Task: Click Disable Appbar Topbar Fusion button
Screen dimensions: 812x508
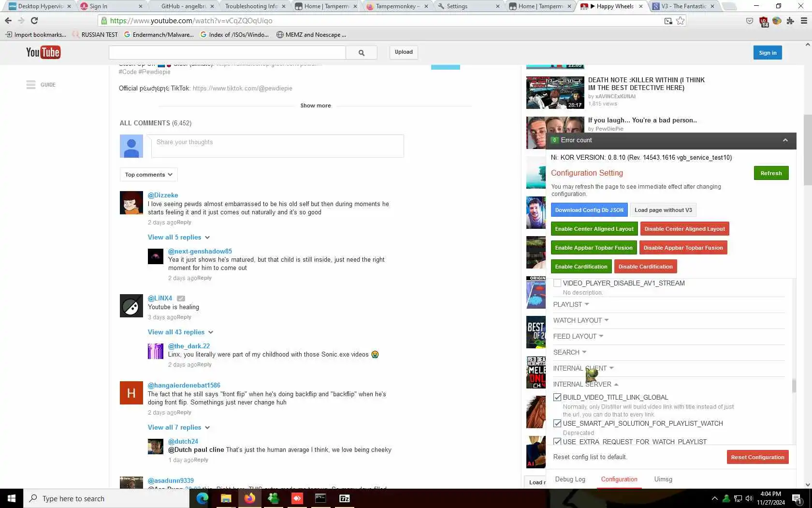Action: pos(683,248)
